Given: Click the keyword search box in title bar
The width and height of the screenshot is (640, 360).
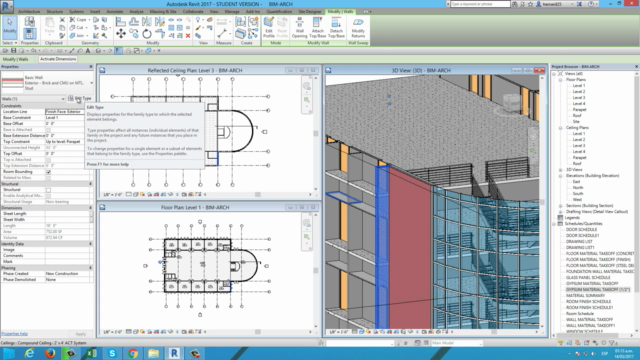Looking at the screenshot, I should tap(480, 4).
